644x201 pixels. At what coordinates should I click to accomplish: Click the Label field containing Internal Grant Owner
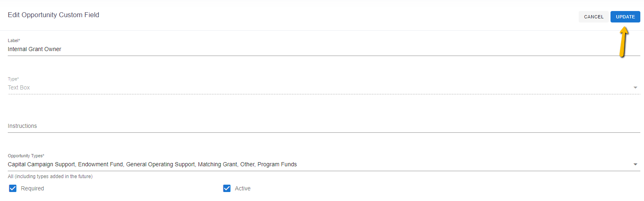point(324,49)
